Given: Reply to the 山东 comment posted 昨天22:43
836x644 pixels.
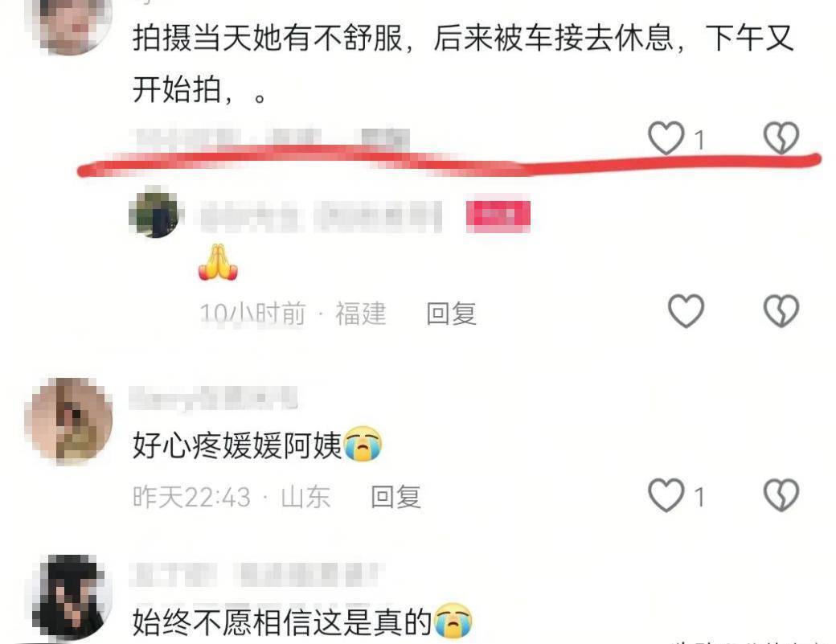Looking at the screenshot, I should click(395, 497).
